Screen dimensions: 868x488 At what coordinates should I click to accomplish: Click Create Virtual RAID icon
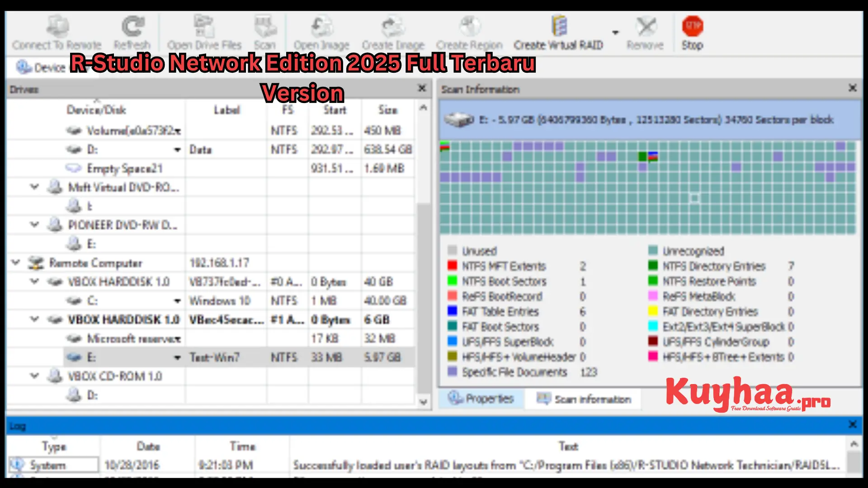559,26
